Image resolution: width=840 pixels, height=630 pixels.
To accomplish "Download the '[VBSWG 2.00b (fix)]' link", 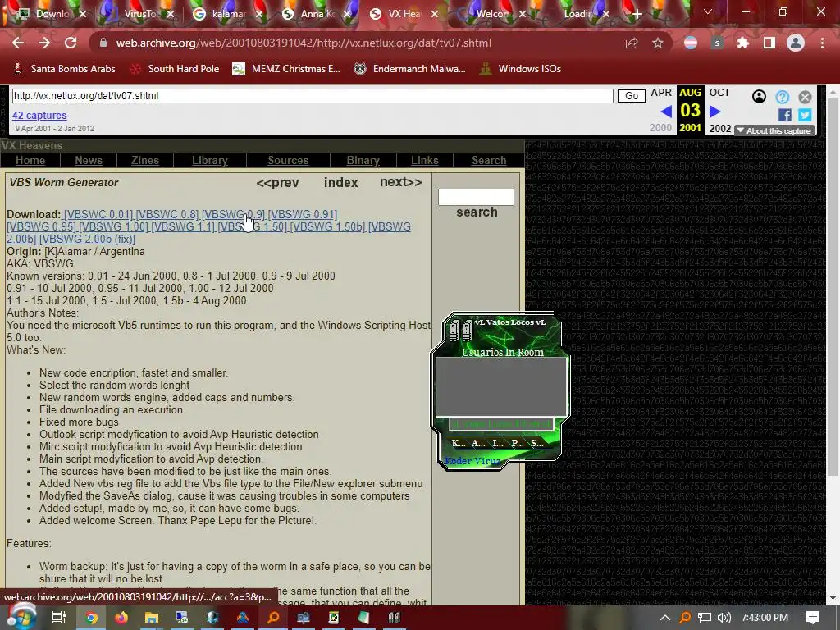I will pos(87,239).
